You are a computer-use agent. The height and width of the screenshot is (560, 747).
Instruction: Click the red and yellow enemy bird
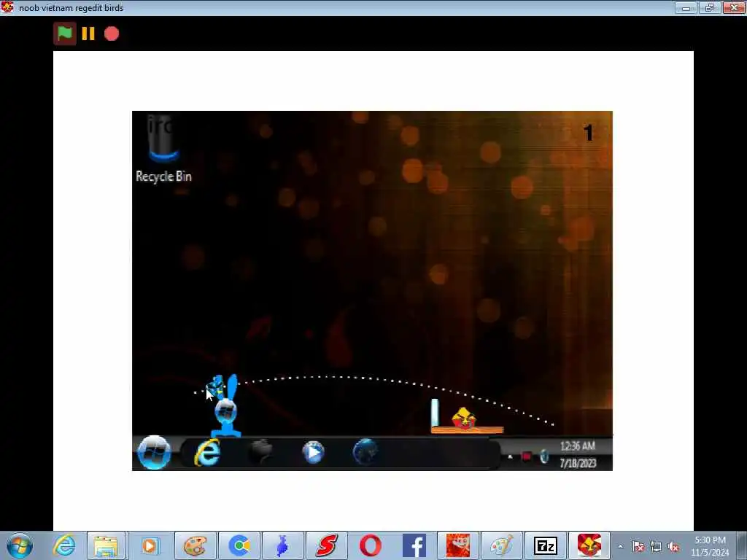click(x=463, y=418)
